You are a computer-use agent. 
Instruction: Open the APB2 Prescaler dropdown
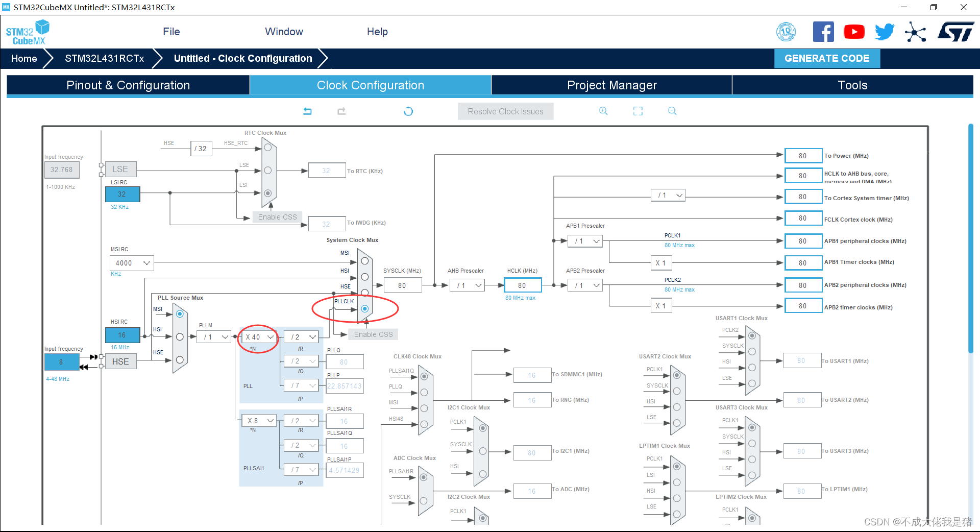click(585, 285)
